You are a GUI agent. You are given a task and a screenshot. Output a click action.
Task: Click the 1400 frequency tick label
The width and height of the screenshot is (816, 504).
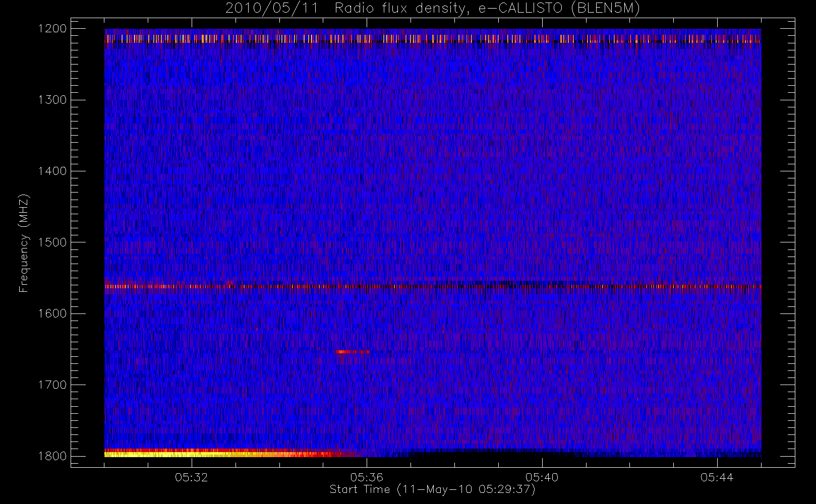[x=53, y=171]
